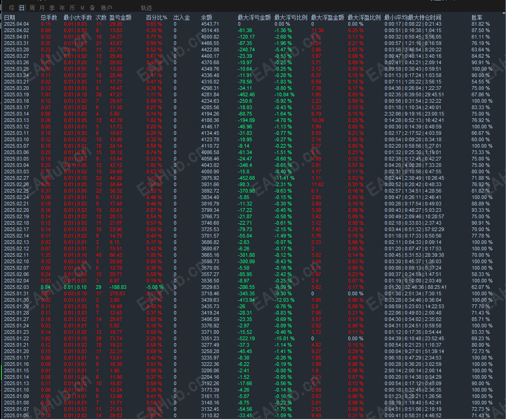Click floating loss -346.4 on 2025.03.04
The image size is (506, 420).
245,165
